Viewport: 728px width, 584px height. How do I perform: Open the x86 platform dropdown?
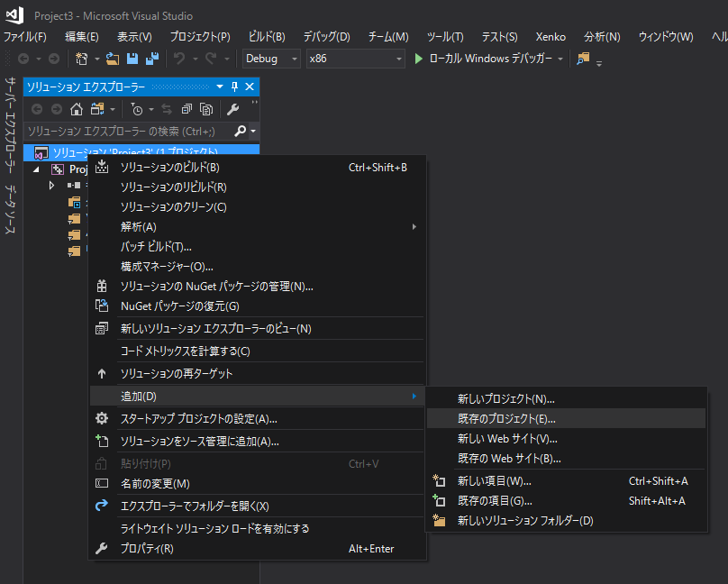(356, 59)
